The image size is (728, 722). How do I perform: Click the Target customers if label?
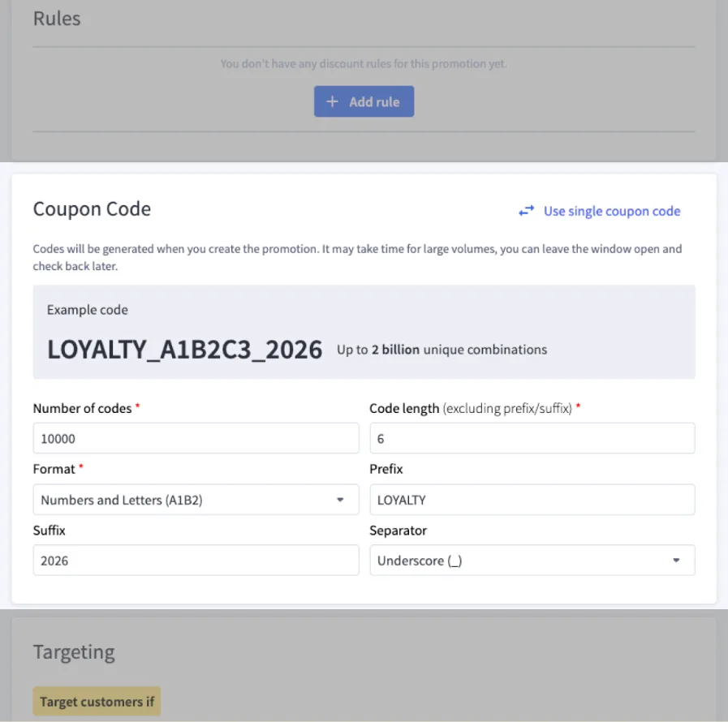click(x=96, y=700)
